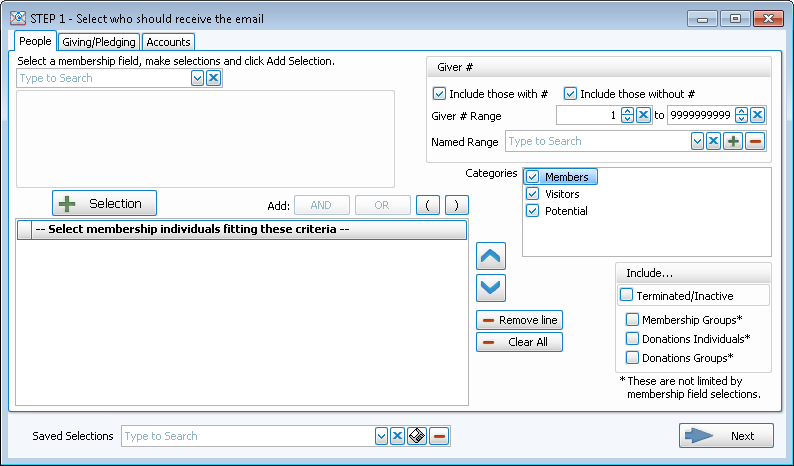Click the Next button
Viewport: 794px width, 466px height.
(726, 436)
